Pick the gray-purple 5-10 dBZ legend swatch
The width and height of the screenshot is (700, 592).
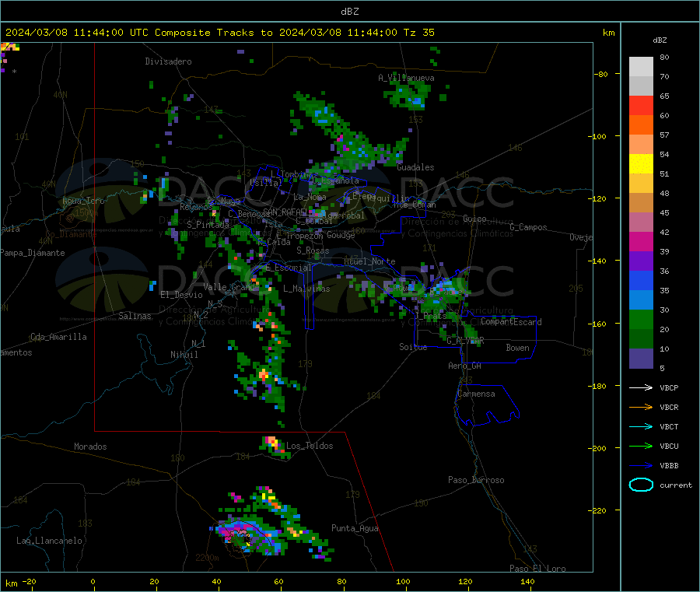pyautogui.click(x=641, y=359)
